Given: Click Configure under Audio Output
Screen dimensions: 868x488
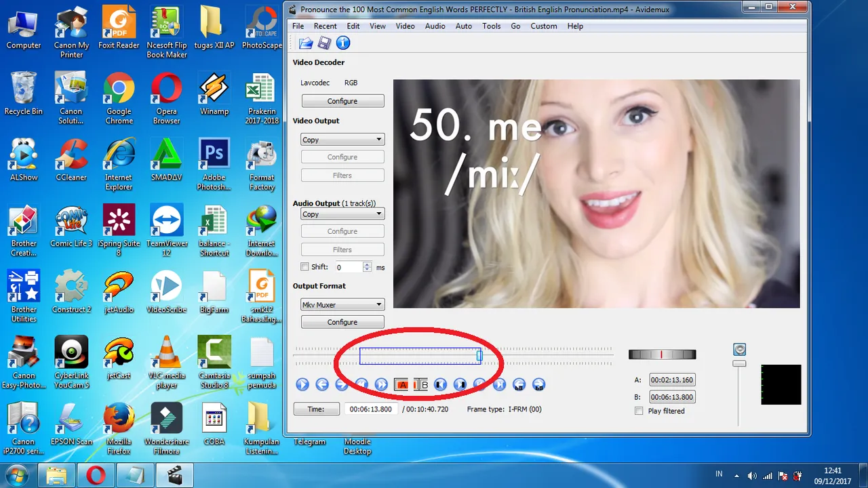Looking at the screenshot, I should tap(342, 231).
